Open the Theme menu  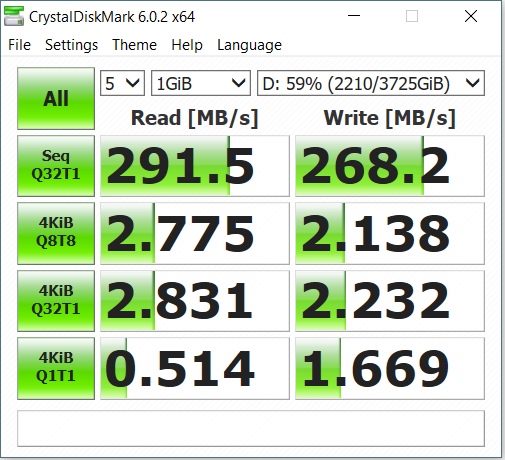134,45
